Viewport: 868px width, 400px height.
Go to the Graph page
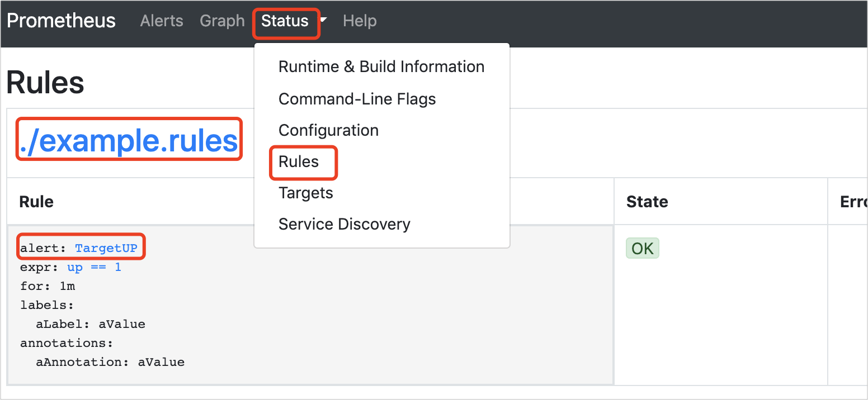[222, 21]
